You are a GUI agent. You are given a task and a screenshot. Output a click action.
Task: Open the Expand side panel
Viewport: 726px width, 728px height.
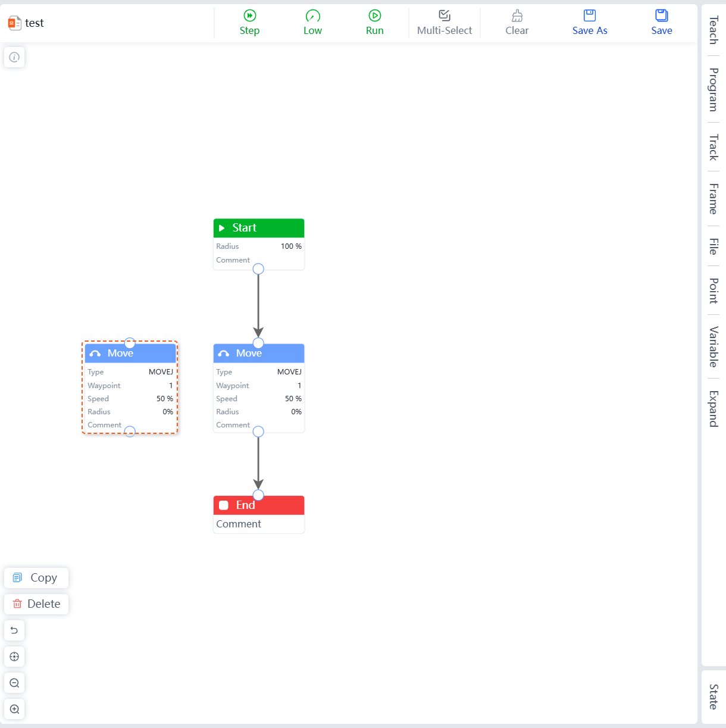[713, 408]
